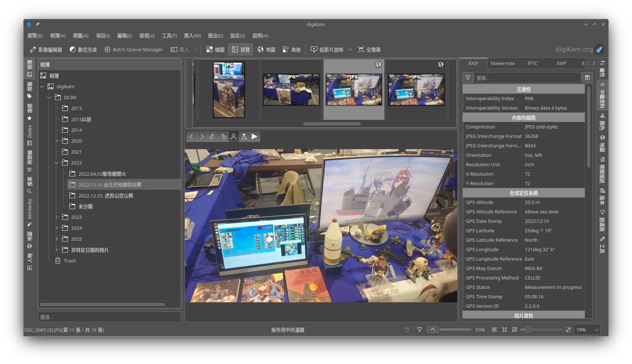The image size is (632, 364).
Task: Open the 工具(T) menu
Action: (x=169, y=36)
